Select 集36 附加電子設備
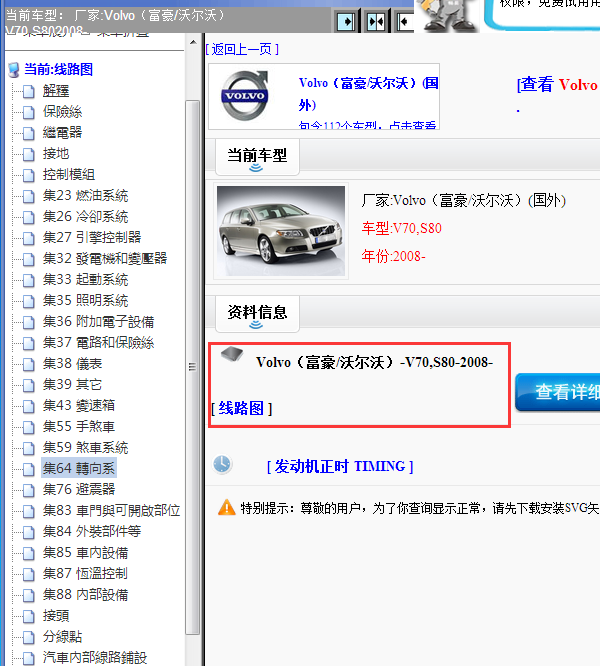The height and width of the screenshot is (666, 600). [x=98, y=322]
